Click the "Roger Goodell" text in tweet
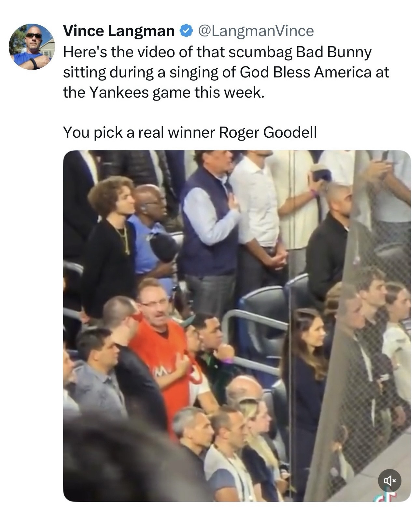 (x=268, y=132)
